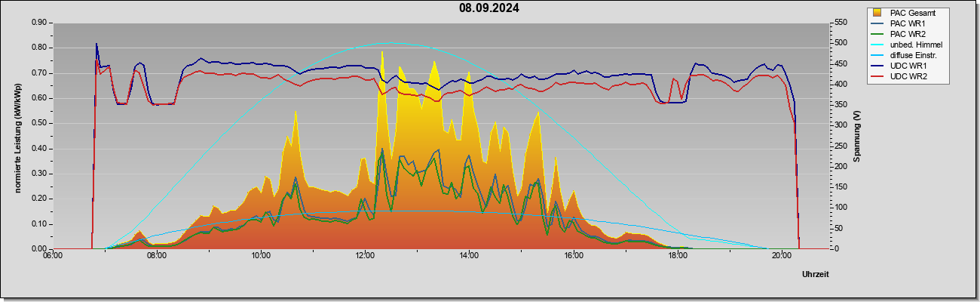
Task: Click the Spannung (V) axis title
Action: click(x=857, y=135)
